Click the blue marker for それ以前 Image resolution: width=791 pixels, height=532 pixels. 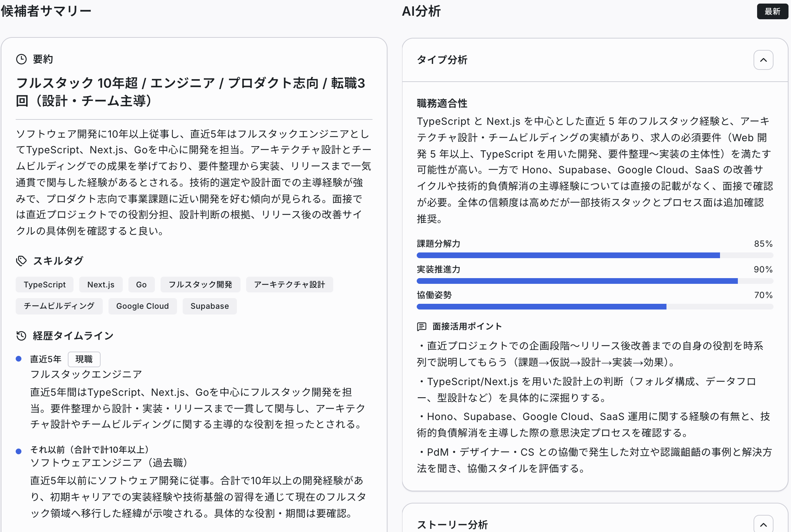[19, 451]
